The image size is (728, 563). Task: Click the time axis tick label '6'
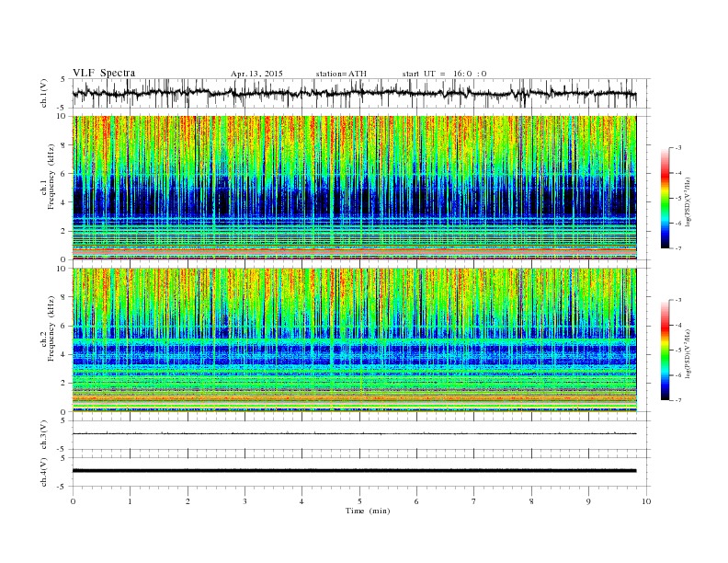click(416, 501)
